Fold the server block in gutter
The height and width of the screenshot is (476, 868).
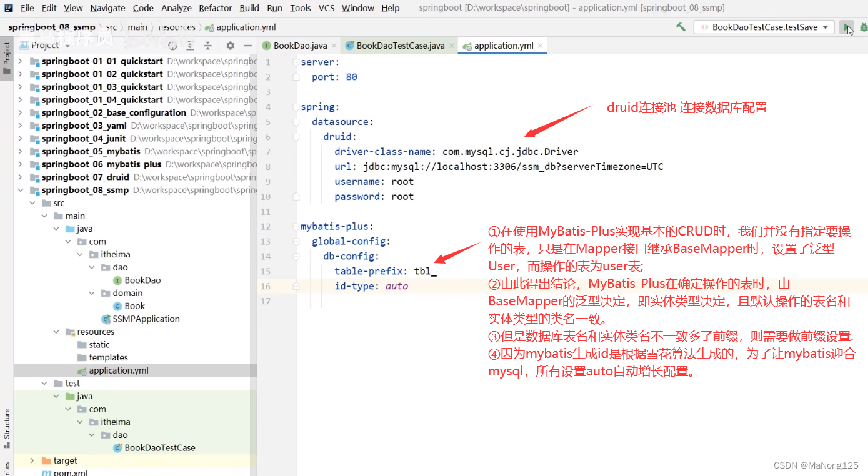[296, 62]
